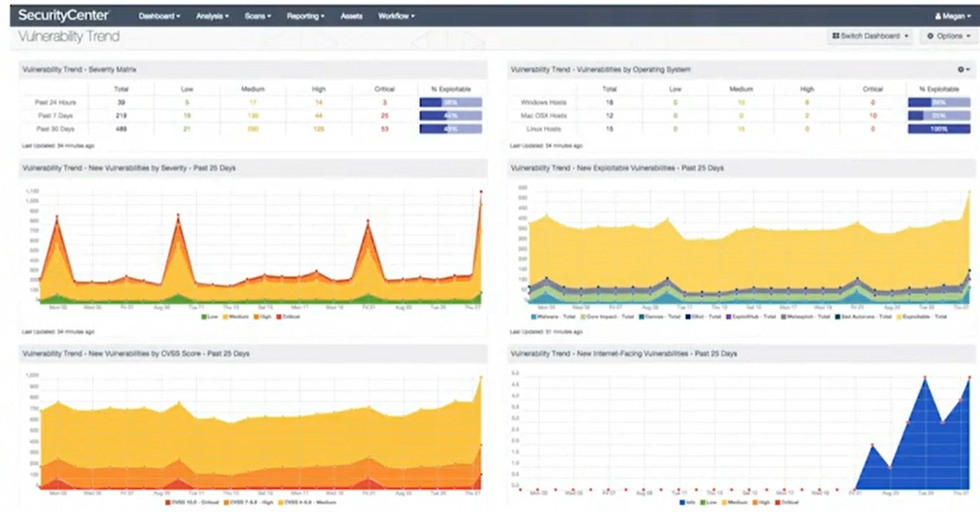Click Mac OSX Hosts exploitable percentage bar

tap(939, 115)
